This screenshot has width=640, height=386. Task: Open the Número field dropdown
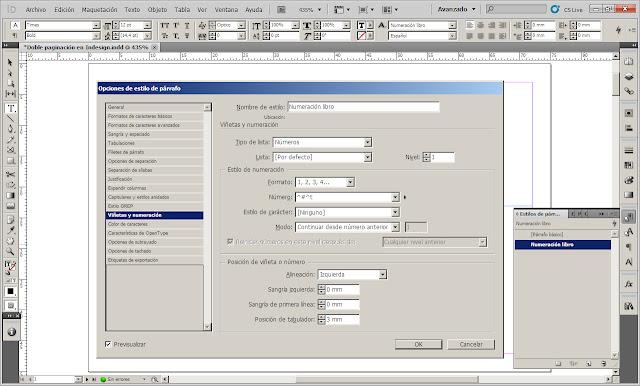pos(347,197)
